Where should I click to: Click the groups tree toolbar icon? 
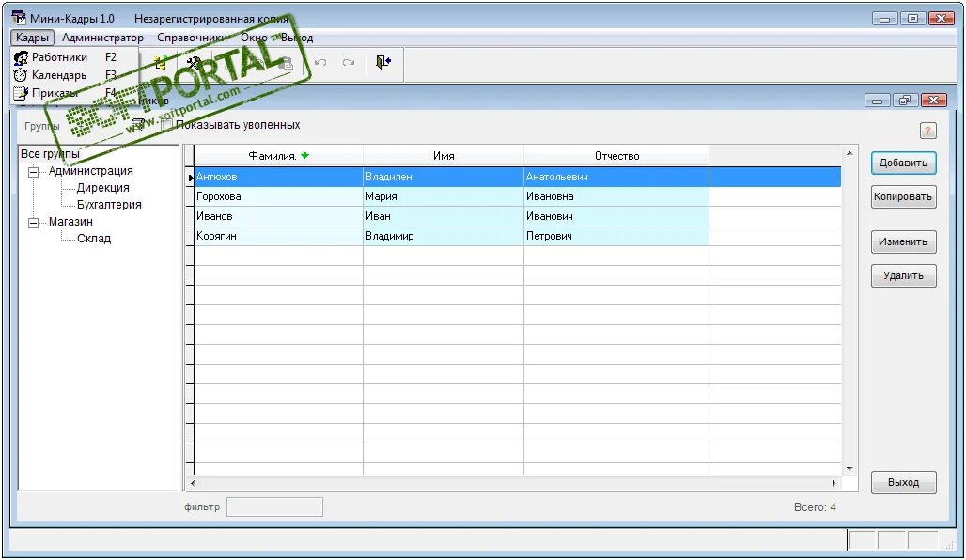pos(161,63)
